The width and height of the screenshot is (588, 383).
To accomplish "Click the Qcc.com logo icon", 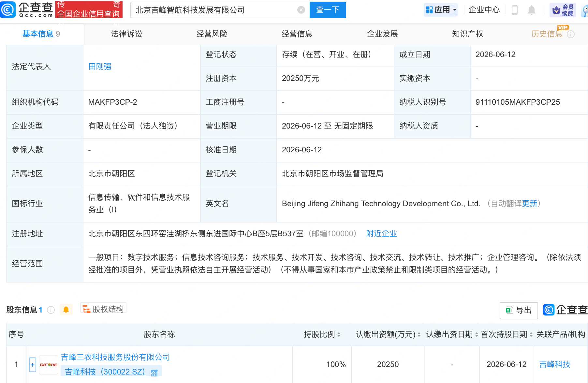I will tap(8, 9).
